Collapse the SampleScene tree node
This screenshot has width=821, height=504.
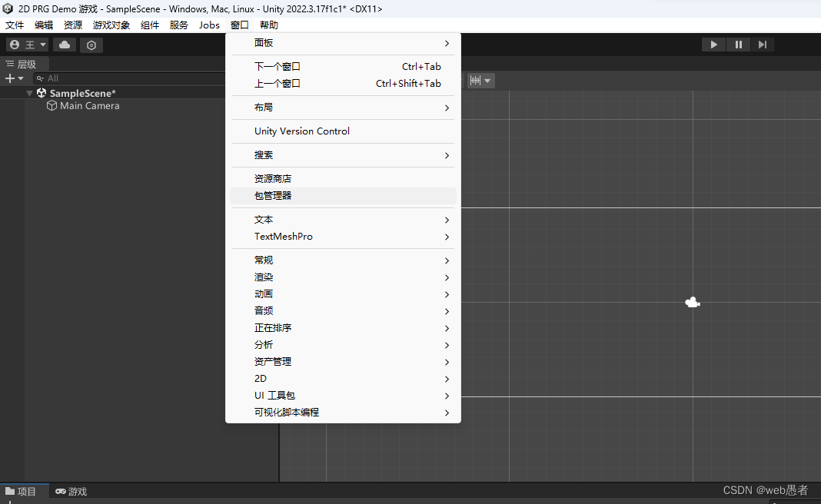(29, 92)
